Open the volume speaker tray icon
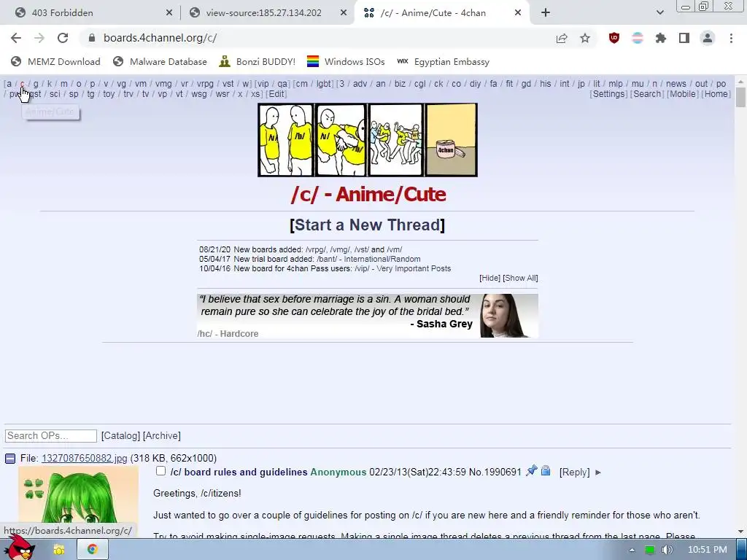This screenshot has height=560, width=747. click(667, 550)
